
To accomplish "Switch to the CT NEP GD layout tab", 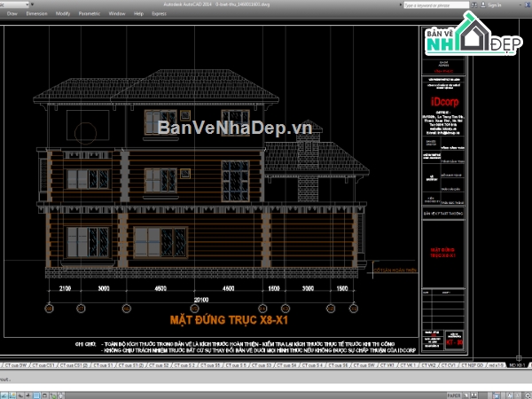I will (472, 365).
